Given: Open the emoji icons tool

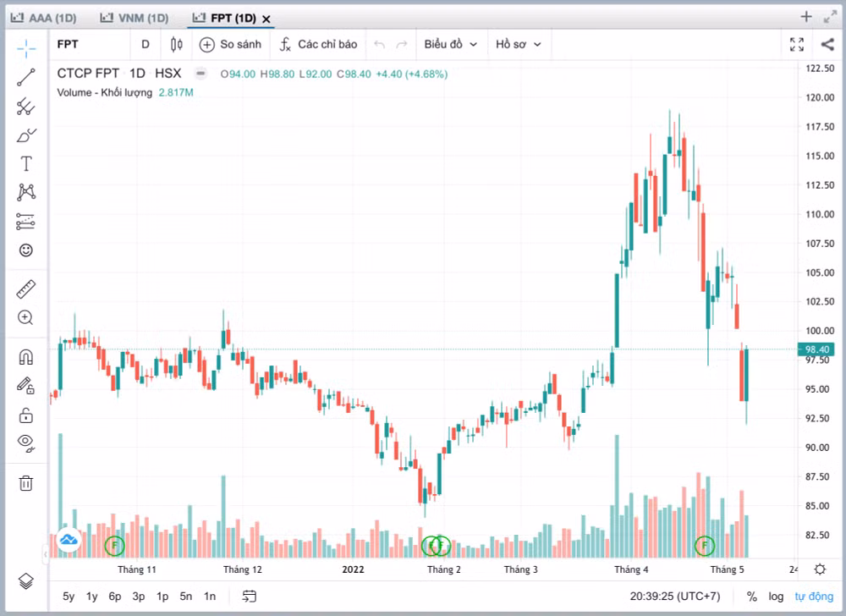Looking at the screenshot, I should [x=26, y=250].
